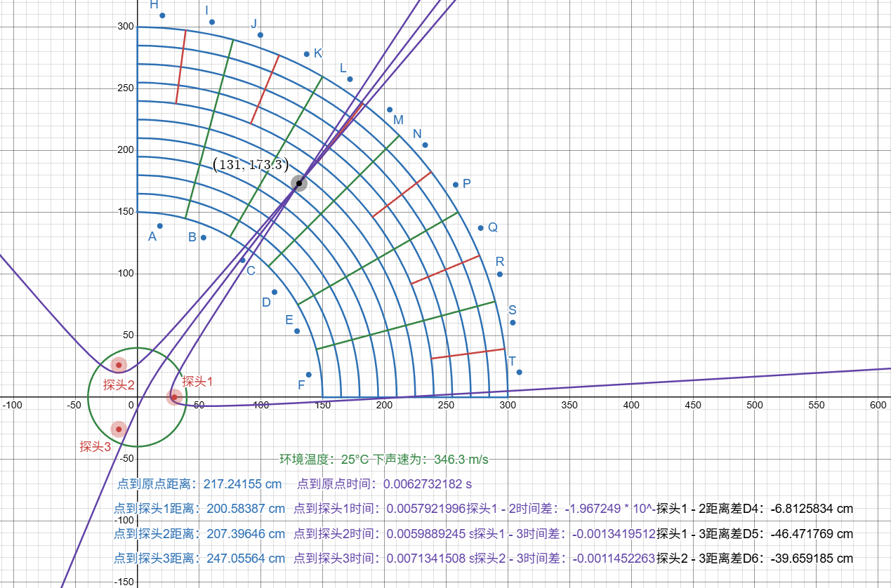Click the blue point labeled P
This screenshot has width=891, height=588.
click(x=456, y=185)
